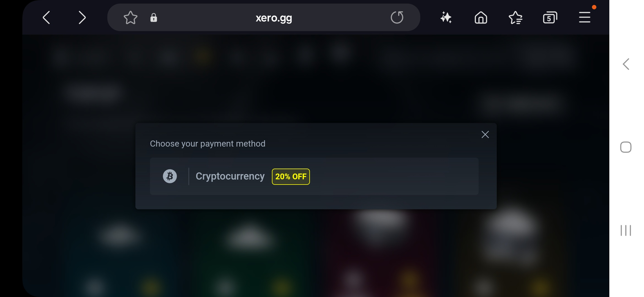The image size is (644, 297).
Task: Open Android recent apps view
Action: click(x=626, y=230)
